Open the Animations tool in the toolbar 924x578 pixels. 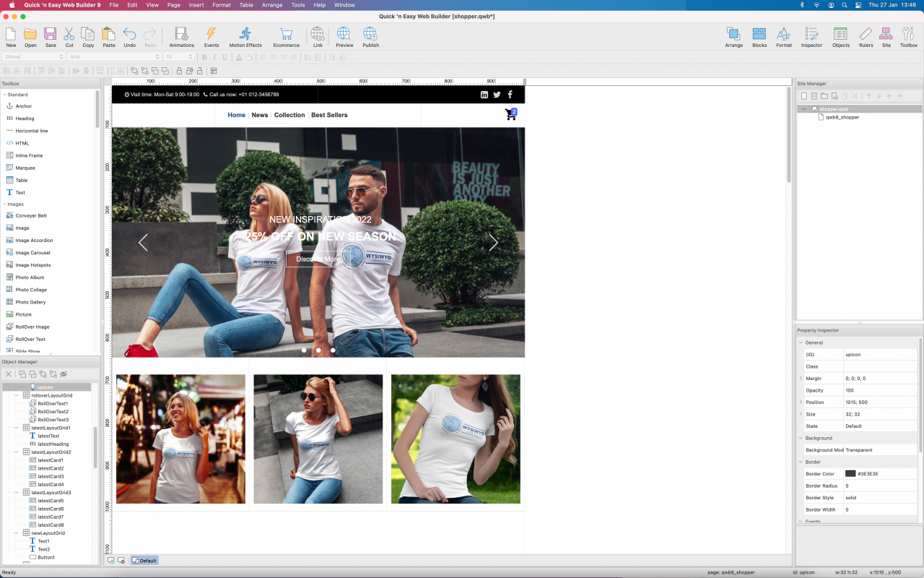[181, 38]
